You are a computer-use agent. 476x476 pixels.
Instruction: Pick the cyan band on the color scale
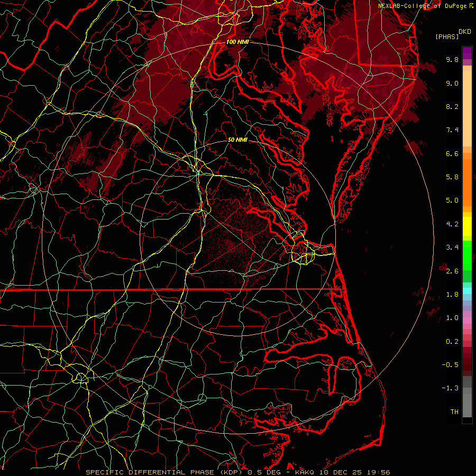[467, 291]
